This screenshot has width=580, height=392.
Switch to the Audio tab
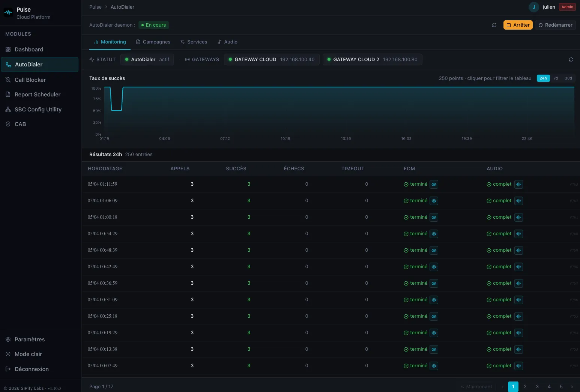[227, 42]
